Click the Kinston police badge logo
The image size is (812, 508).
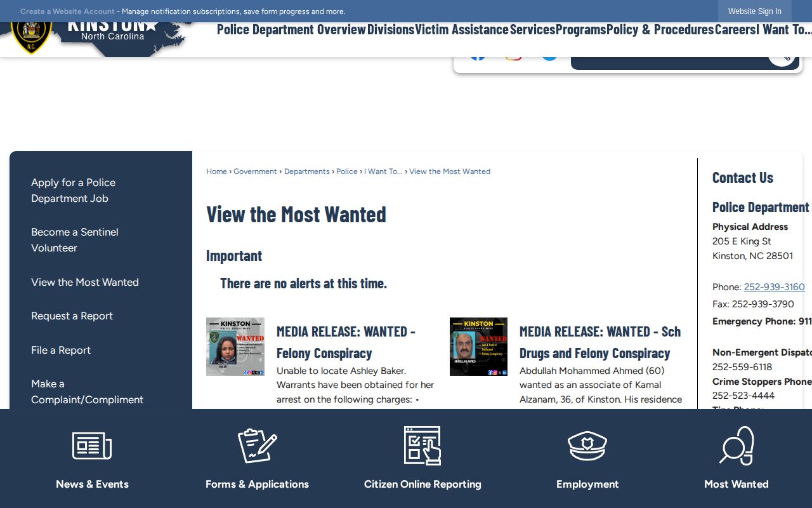pyautogui.click(x=31, y=38)
